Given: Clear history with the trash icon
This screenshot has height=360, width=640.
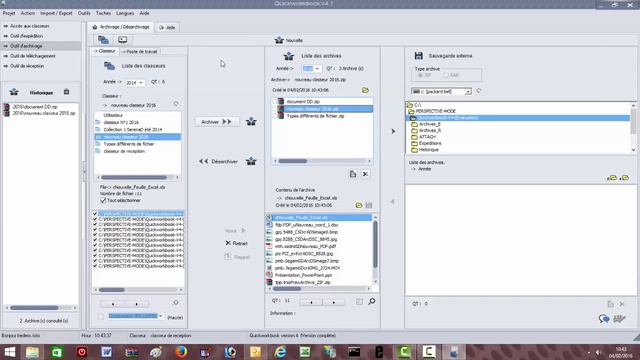Looking at the screenshot, I should click(66, 92).
